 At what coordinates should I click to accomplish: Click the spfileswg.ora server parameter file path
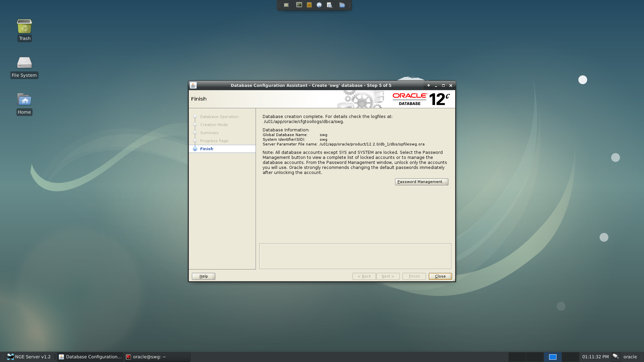[x=372, y=144]
